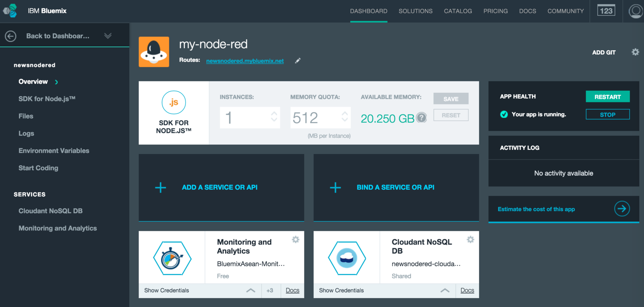Open the PRICING menu item
This screenshot has height=307, width=644.
[495, 11]
